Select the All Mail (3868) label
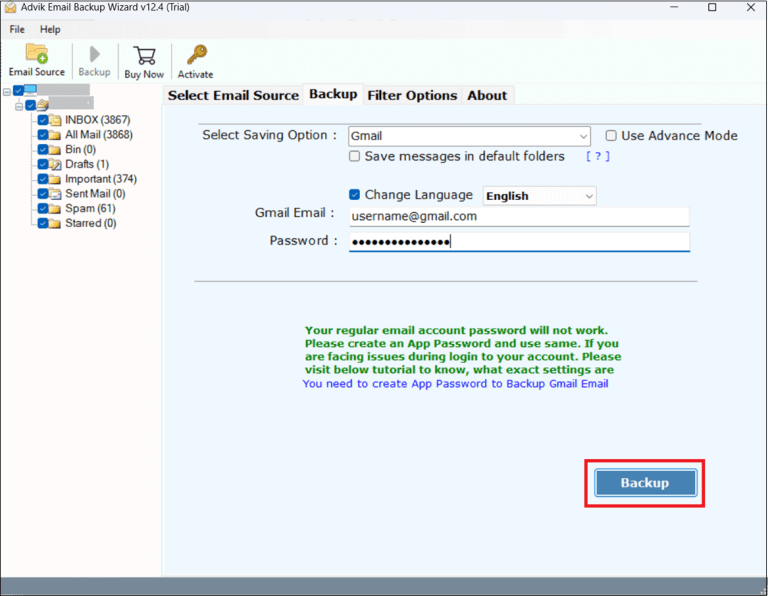Viewport: 768px width, 596px height. tap(99, 135)
